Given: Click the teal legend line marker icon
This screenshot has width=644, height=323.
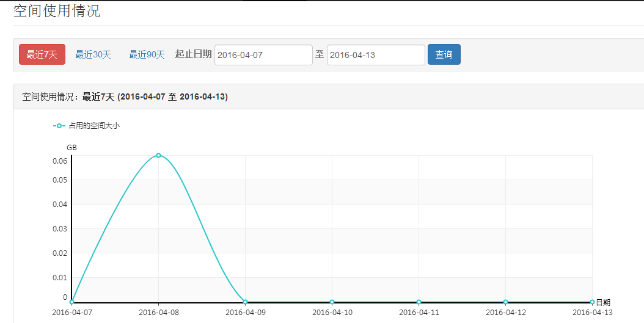Looking at the screenshot, I should pos(59,126).
